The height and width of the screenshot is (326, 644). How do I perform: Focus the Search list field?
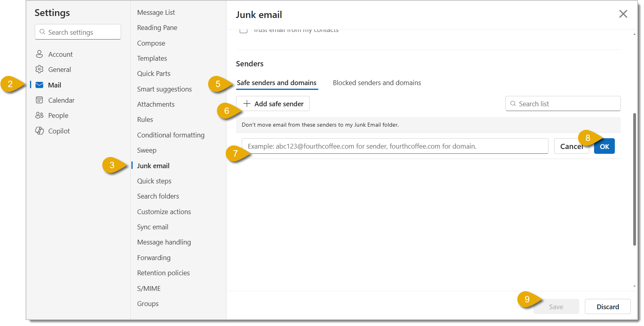(563, 103)
